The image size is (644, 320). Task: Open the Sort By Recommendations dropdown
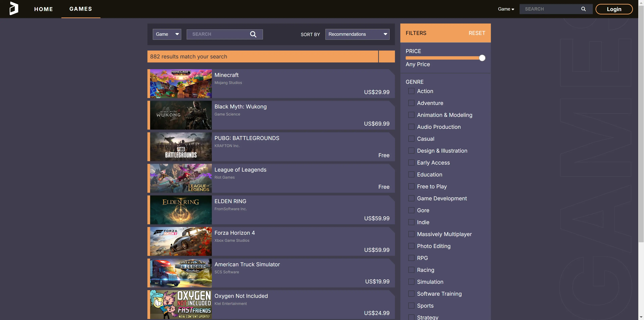[357, 34]
